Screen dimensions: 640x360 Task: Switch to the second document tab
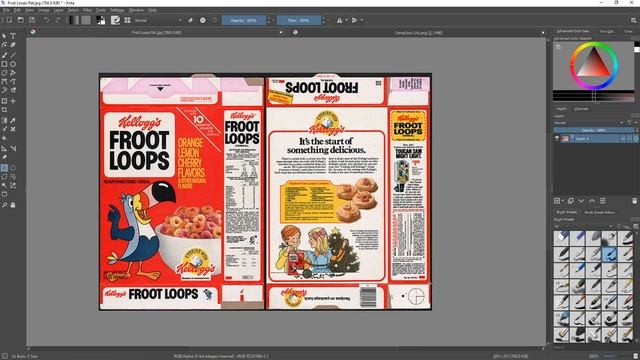[418, 32]
